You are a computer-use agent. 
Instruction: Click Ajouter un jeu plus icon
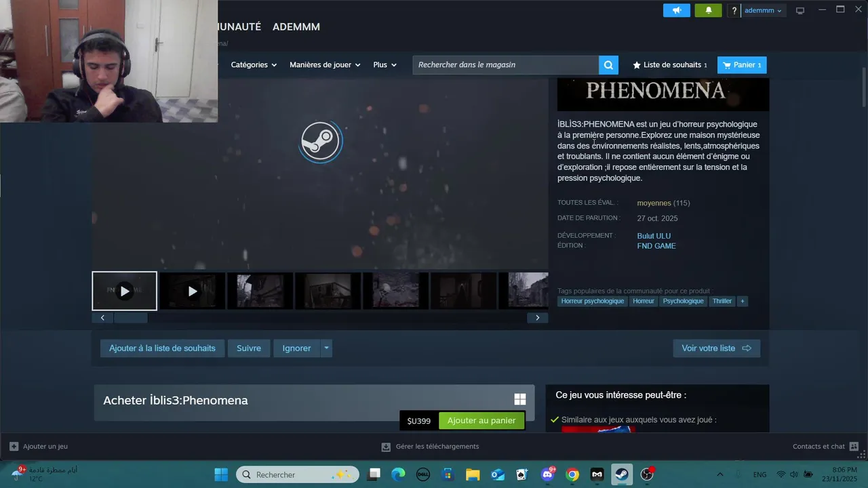pos(14,447)
